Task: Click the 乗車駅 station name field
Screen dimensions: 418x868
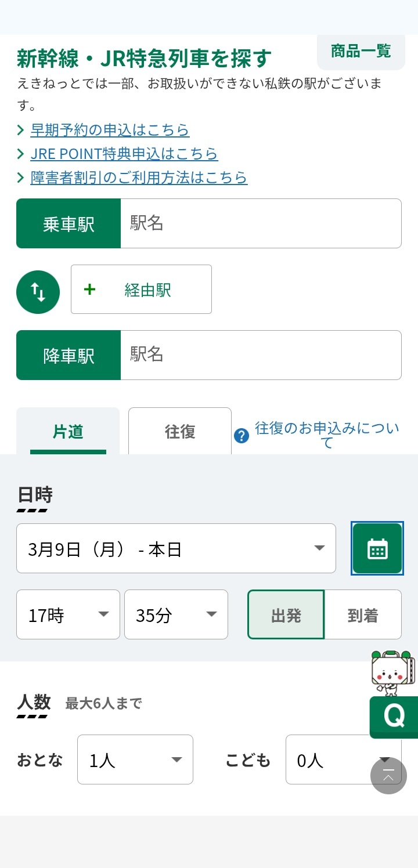Action: coord(261,223)
